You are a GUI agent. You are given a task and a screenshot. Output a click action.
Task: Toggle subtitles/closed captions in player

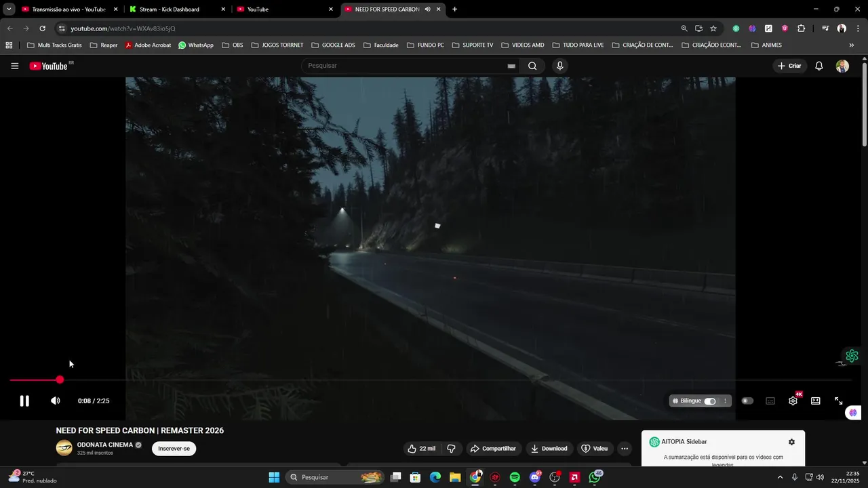click(x=770, y=401)
